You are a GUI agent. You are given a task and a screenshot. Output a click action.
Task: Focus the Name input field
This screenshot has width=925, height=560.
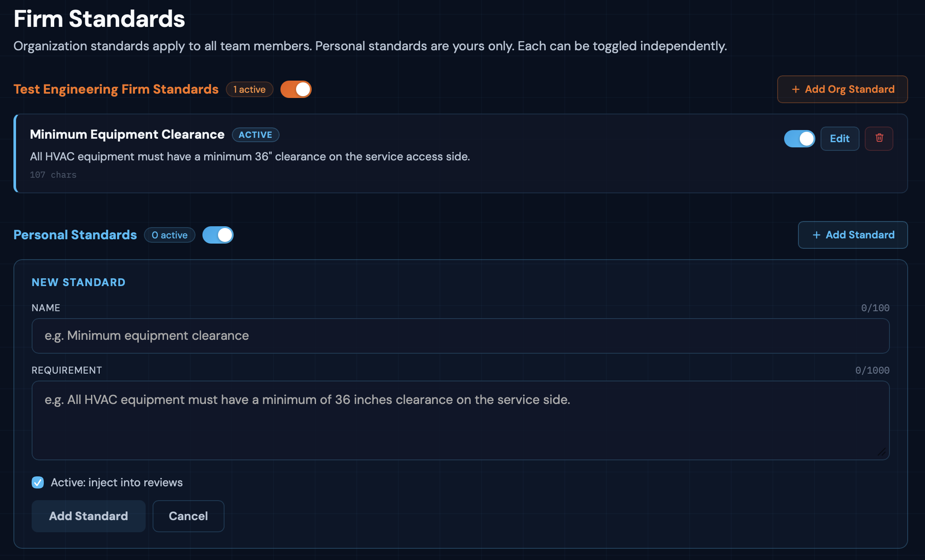pos(460,336)
